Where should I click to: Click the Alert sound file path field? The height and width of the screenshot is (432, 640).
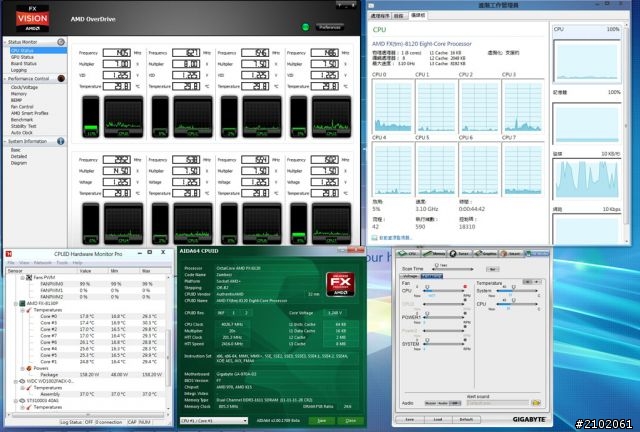point(498,403)
